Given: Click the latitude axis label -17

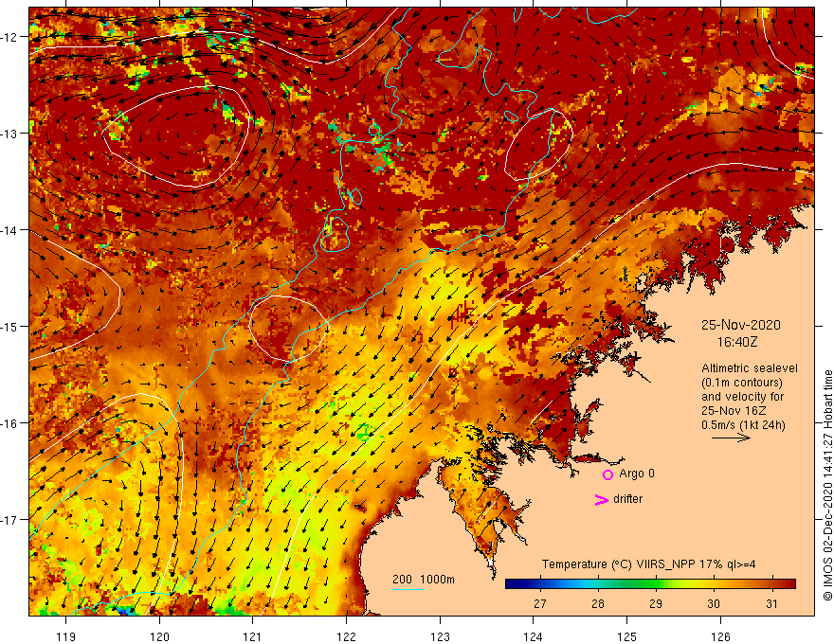Looking at the screenshot, I should pos(9,520).
